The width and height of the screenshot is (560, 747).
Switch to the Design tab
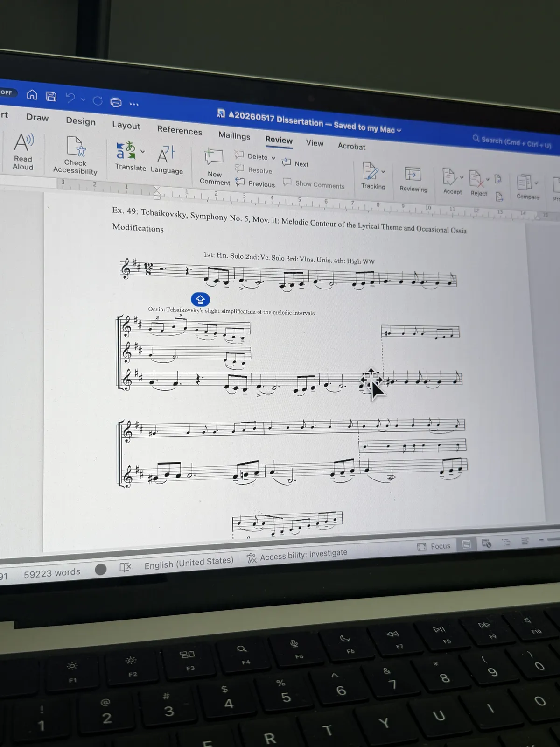click(x=81, y=121)
